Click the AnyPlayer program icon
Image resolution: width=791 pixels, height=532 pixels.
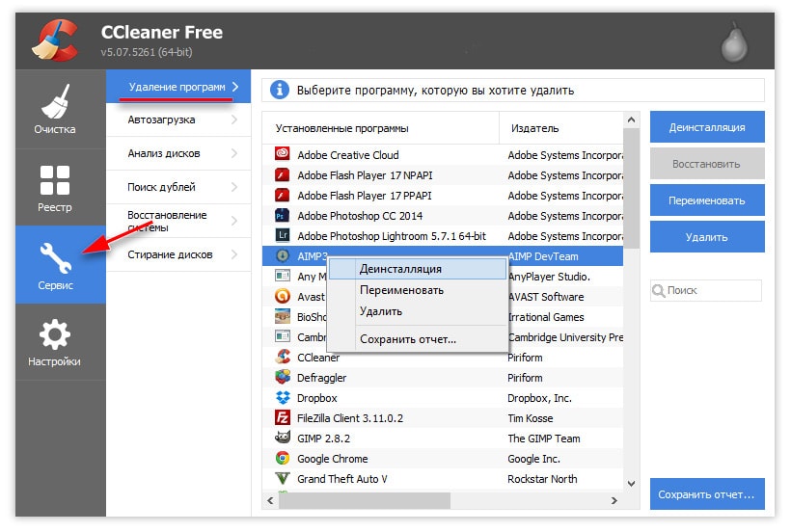tap(282, 276)
